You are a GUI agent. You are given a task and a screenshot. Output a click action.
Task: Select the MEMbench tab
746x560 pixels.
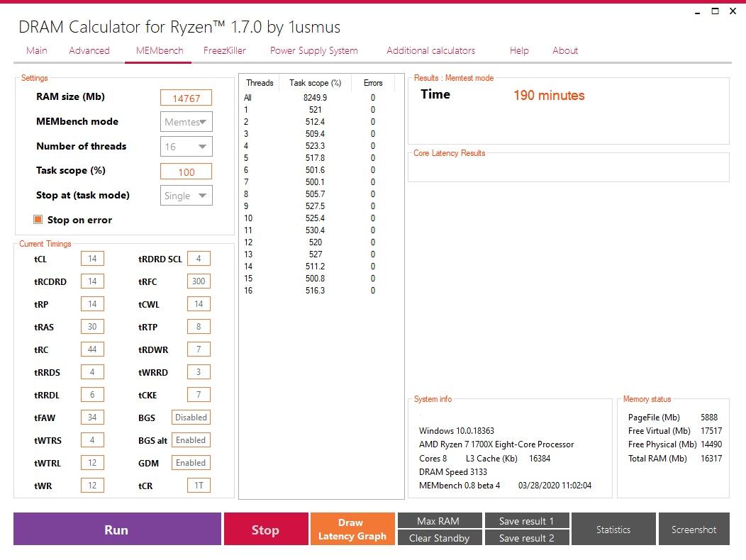(160, 50)
